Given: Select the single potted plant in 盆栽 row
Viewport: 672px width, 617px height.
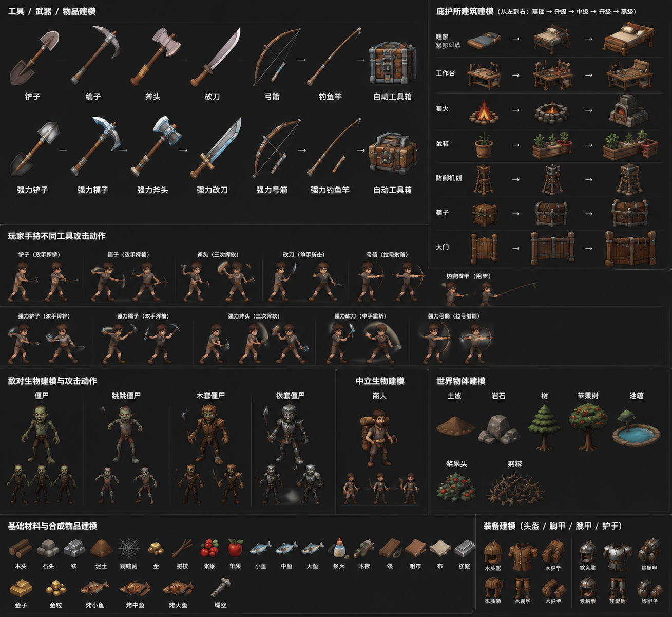Looking at the screenshot, I should pyautogui.click(x=484, y=146).
